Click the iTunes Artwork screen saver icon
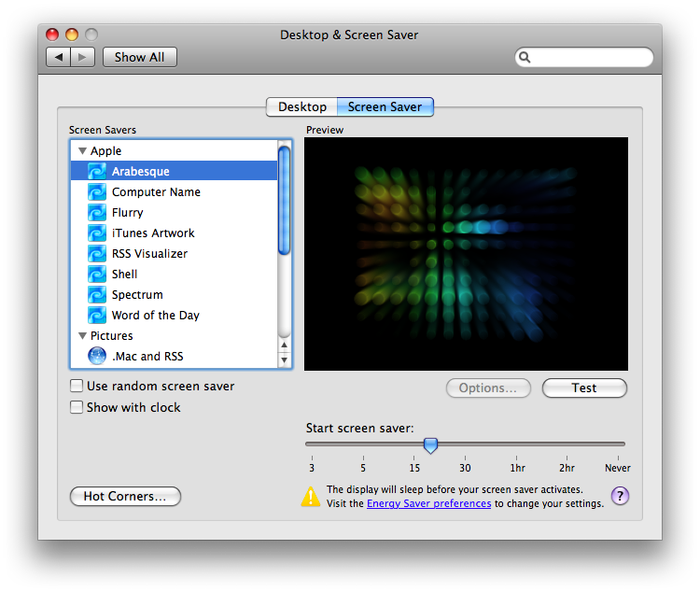The image size is (700, 592). click(x=97, y=233)
